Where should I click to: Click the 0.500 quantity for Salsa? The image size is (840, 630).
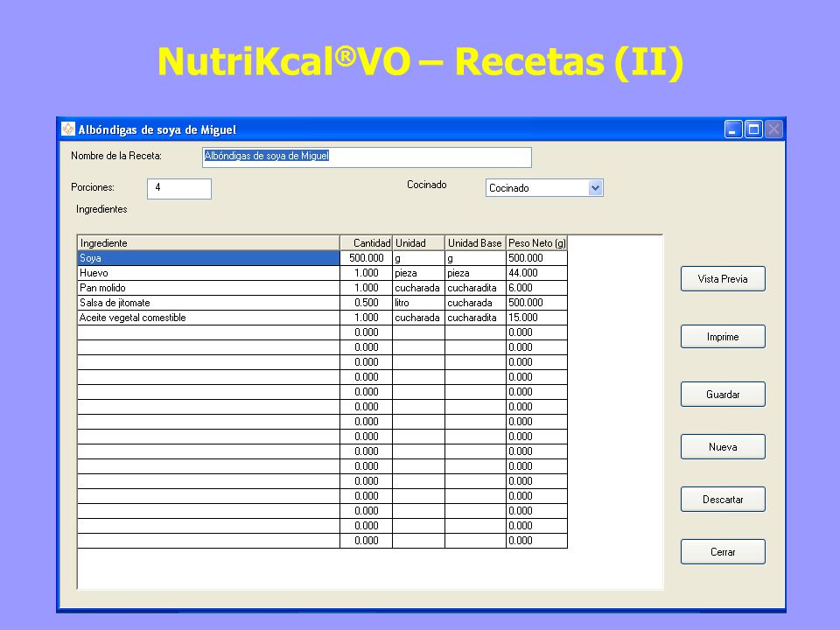tap(367, 303)
